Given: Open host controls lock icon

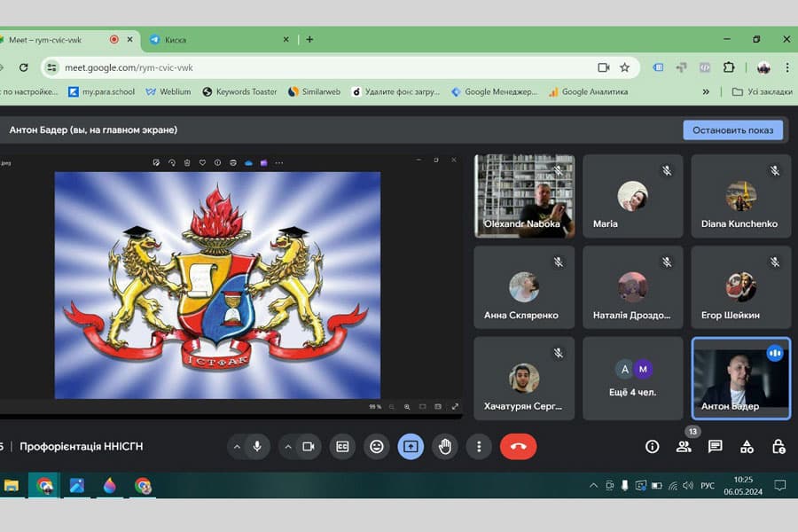Looking at the screenshot, I should coord(778,446).
